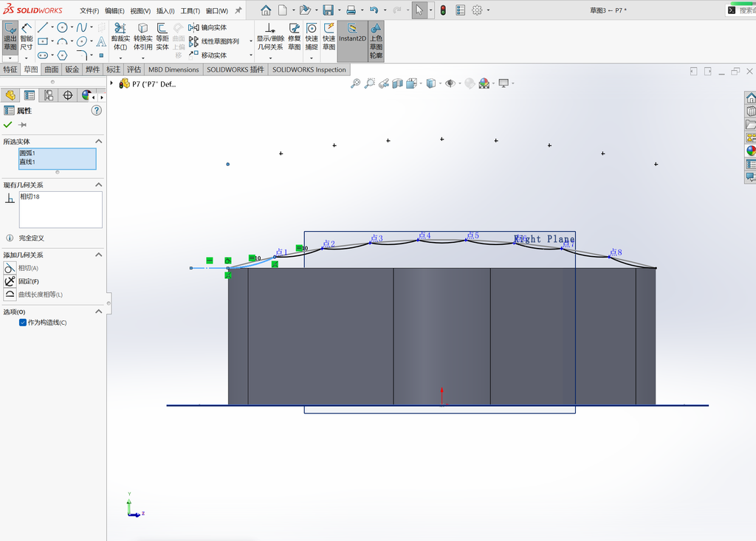This screenshot has width=756, height=541.
Task: Click the Rebuild traffic-light icon
Action: click(443, 10)
